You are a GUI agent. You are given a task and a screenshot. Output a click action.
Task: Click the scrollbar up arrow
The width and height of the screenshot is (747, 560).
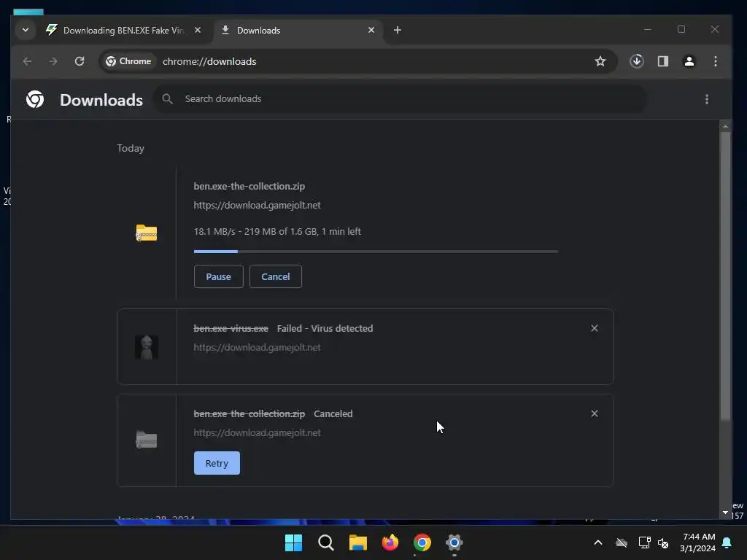pos(725,126)
